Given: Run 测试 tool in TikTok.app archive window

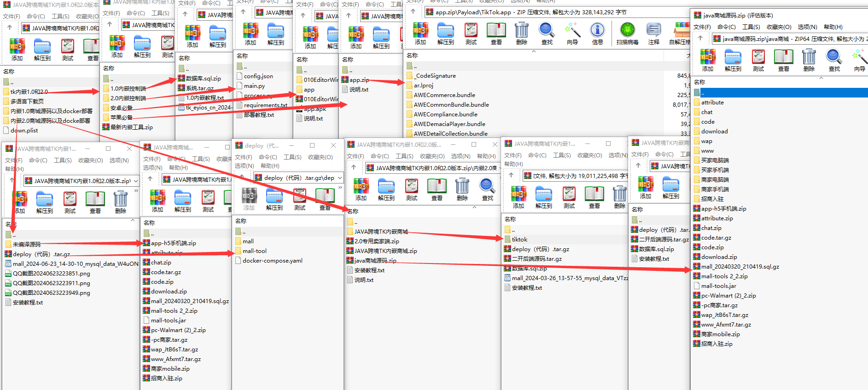Looking at the screenshot, I should pos(471,34).
